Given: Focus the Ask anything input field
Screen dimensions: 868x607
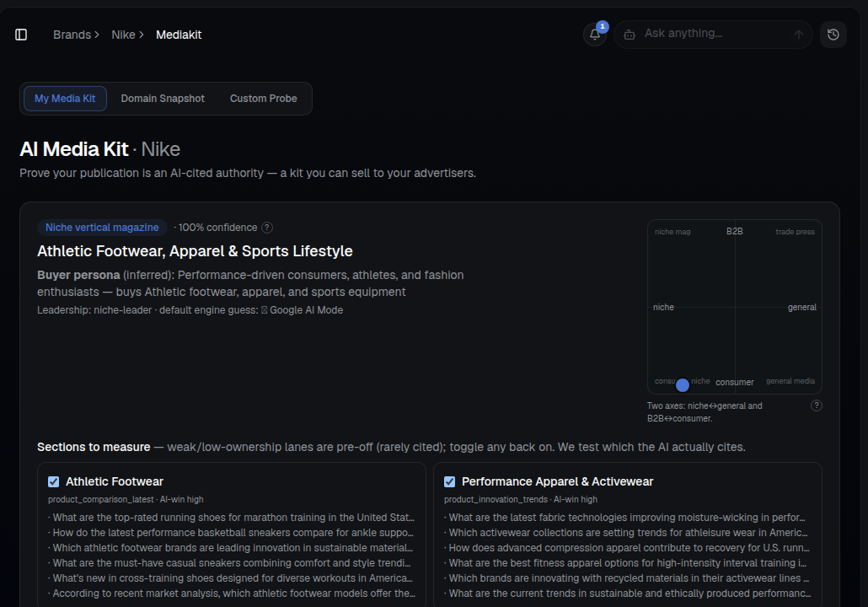Looking at the screenshot, I should [x=714, y=34].
